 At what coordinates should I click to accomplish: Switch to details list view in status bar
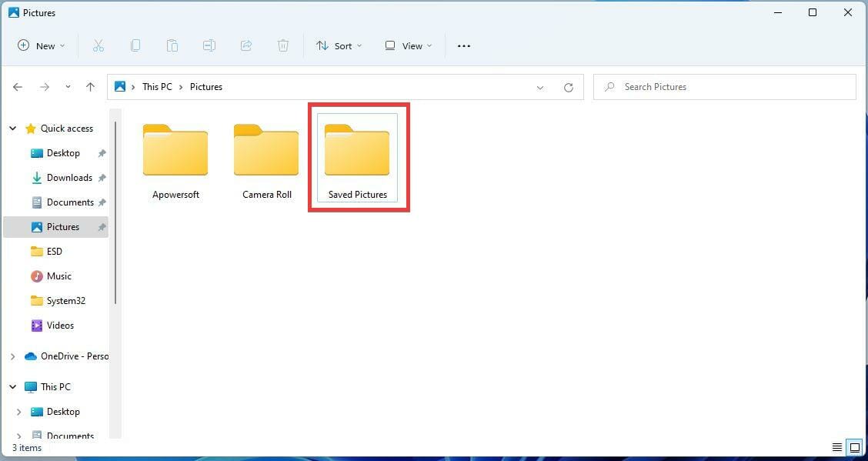point(837,447)
